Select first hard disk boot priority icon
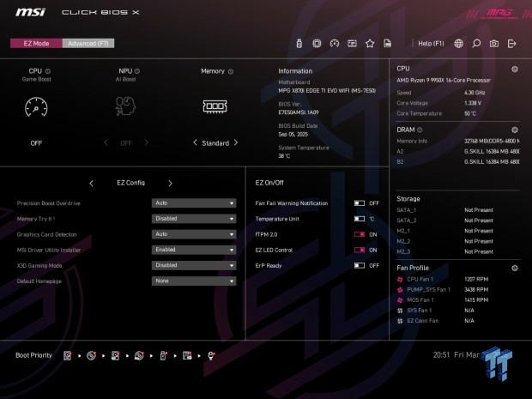This screenshot has width=532, height=399. point(68,355)
